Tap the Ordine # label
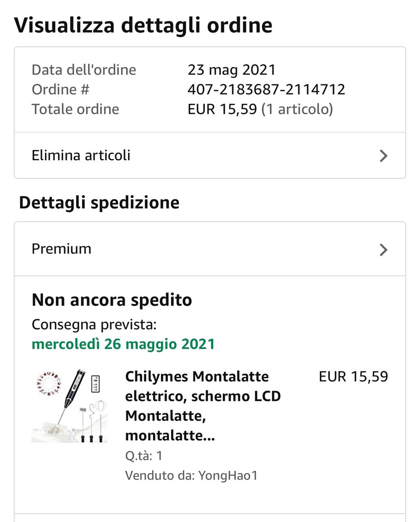420x522 pixels. (x=60, y=89)
